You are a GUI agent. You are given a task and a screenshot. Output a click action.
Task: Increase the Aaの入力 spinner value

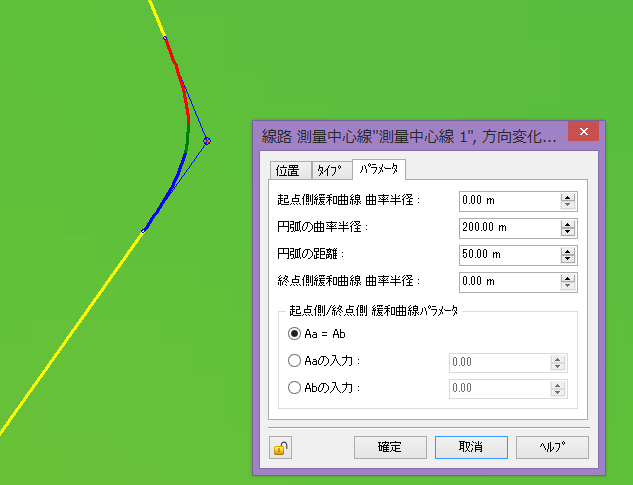point(558,359)
